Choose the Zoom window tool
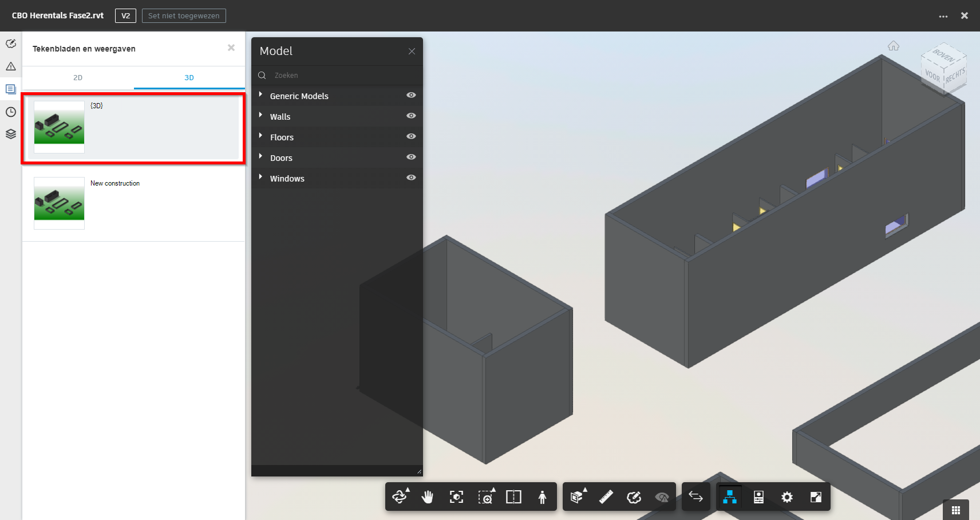 point(486,497)
